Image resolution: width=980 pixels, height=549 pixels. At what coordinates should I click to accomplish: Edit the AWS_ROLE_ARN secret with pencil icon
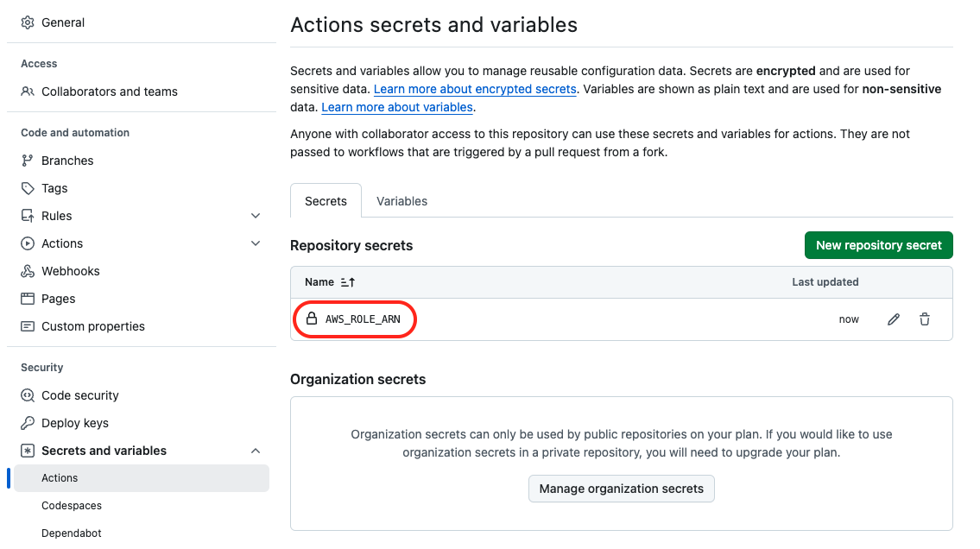click(893, 319)
